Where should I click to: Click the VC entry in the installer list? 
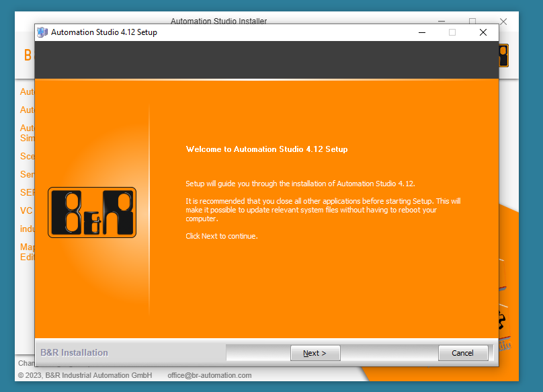pos(26,210)
